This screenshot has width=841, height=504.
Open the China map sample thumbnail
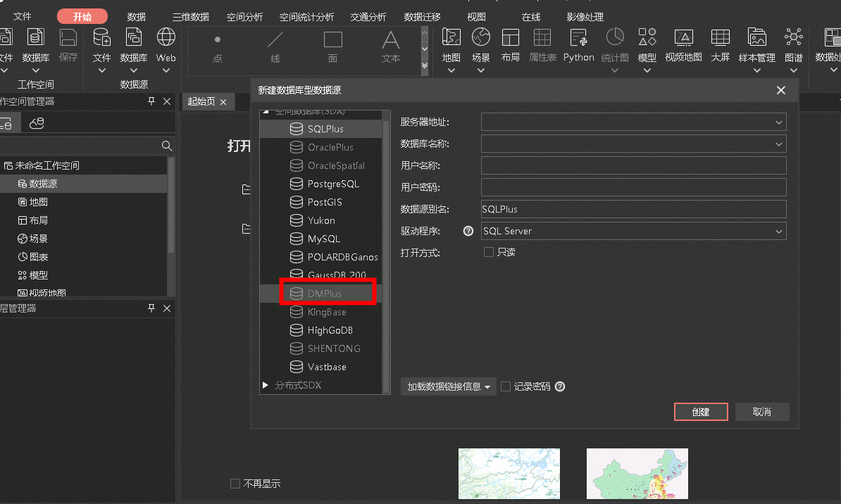click(x=637, y=474)
